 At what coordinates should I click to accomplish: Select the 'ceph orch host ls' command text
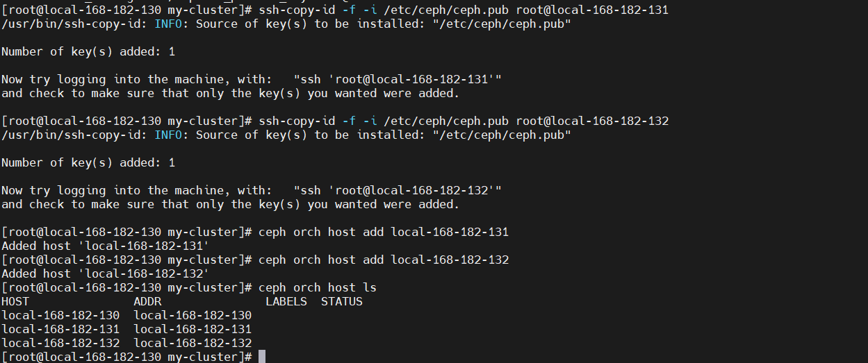(317, 287)
